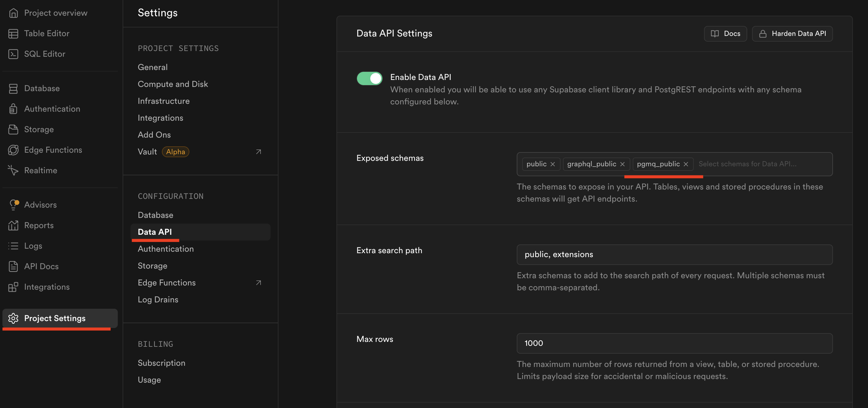The width and height of the screenshot is (868, 408).
Task: Open the Log Drains configuration page
Action: tap(158, 299)
